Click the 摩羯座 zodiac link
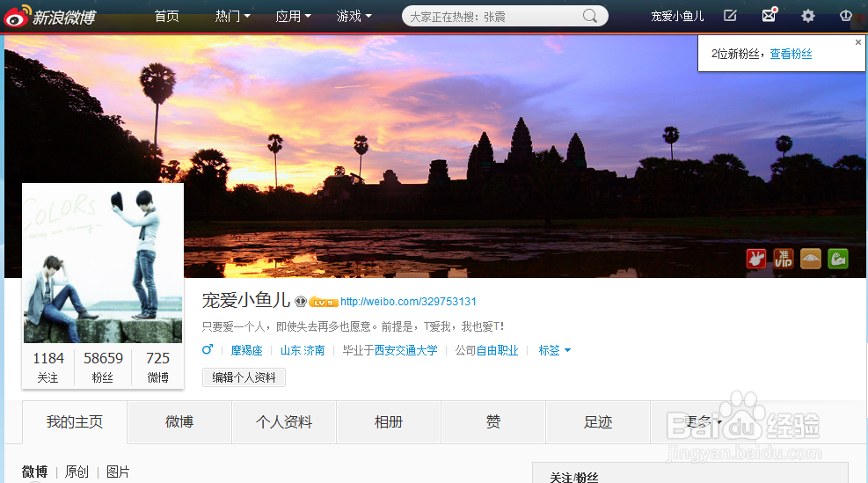Image resolution: width=868 pixels, height=483 pixels. click(x=247, y=350)
